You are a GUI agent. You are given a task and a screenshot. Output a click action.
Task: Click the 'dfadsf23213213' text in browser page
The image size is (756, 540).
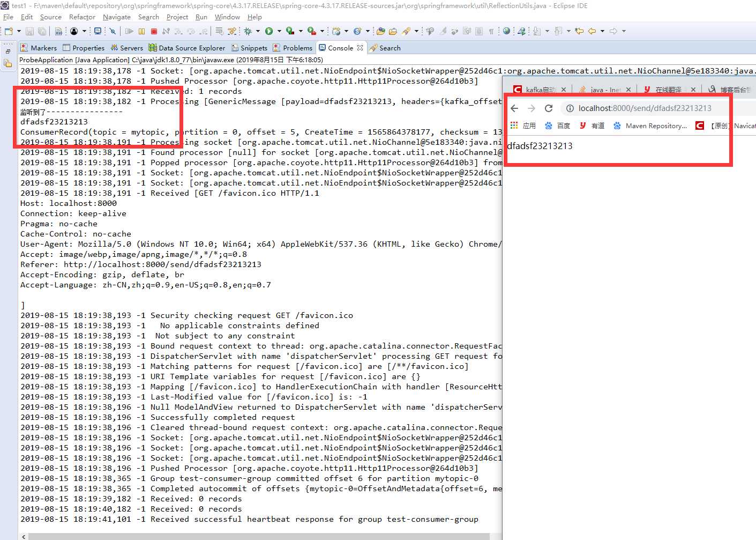(540, 146)
